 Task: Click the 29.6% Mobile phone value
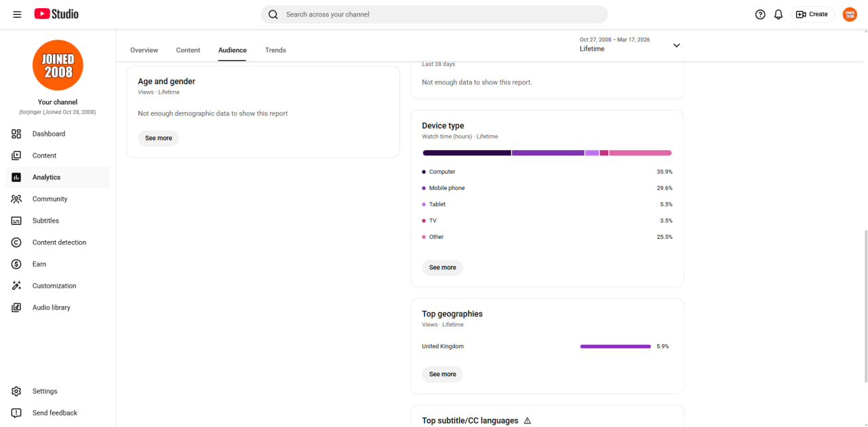[x=665, y=188]
